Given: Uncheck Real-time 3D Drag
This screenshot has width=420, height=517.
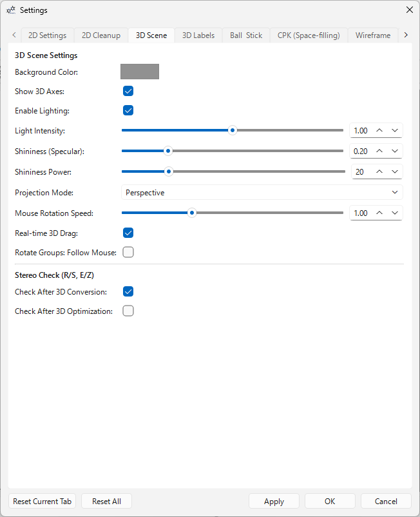Looking at the screenshot, I should point(128,233).
